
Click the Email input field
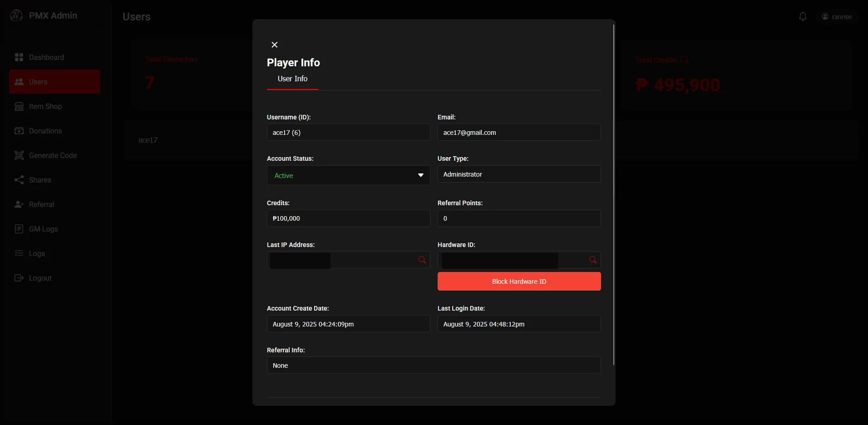point(518,133)
